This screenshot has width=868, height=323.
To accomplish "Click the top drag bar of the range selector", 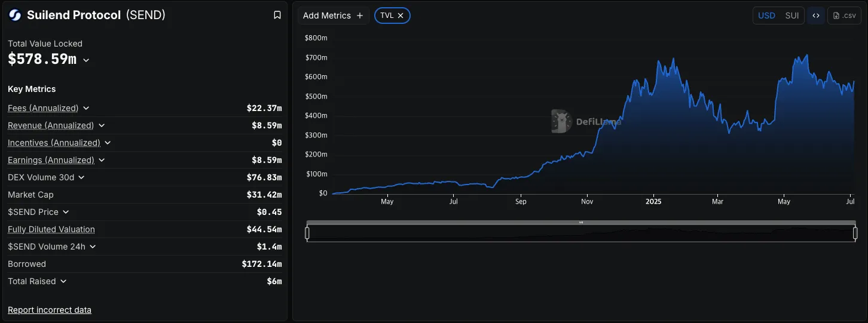I will click(x=581, y=223).
